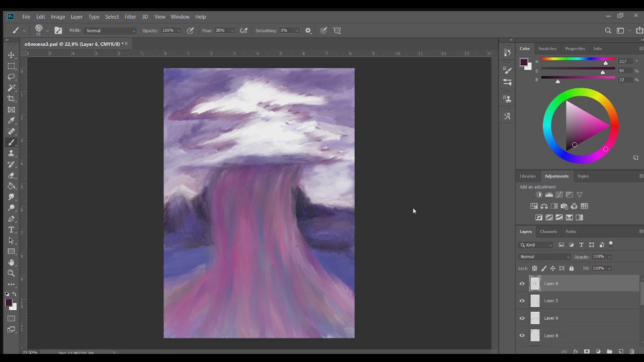Hide Layer 6 visibility eye
Screen dimensions: 644x362
522,284
